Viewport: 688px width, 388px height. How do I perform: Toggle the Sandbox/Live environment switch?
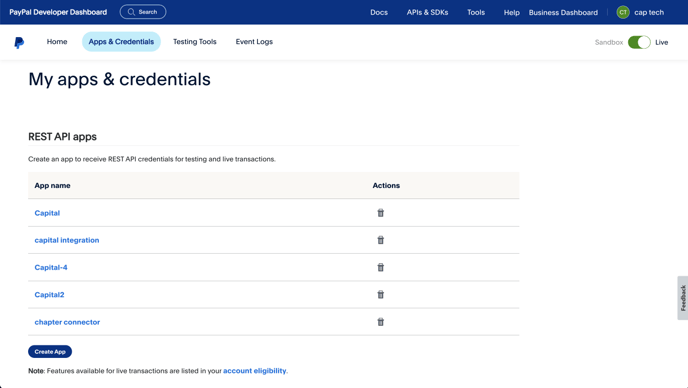tap(639, 42)
